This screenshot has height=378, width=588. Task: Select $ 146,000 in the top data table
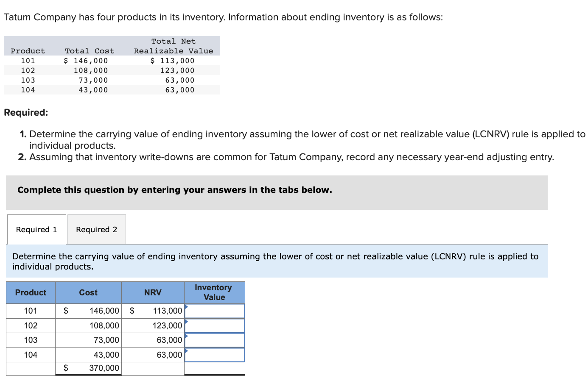pyautogui.click(x=86, y=61)
